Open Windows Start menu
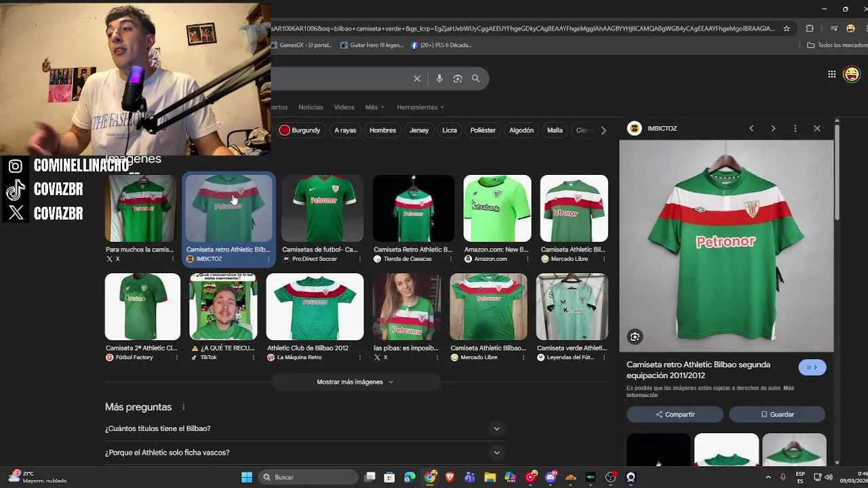868x488 pixels. click(x=247, y=477)
